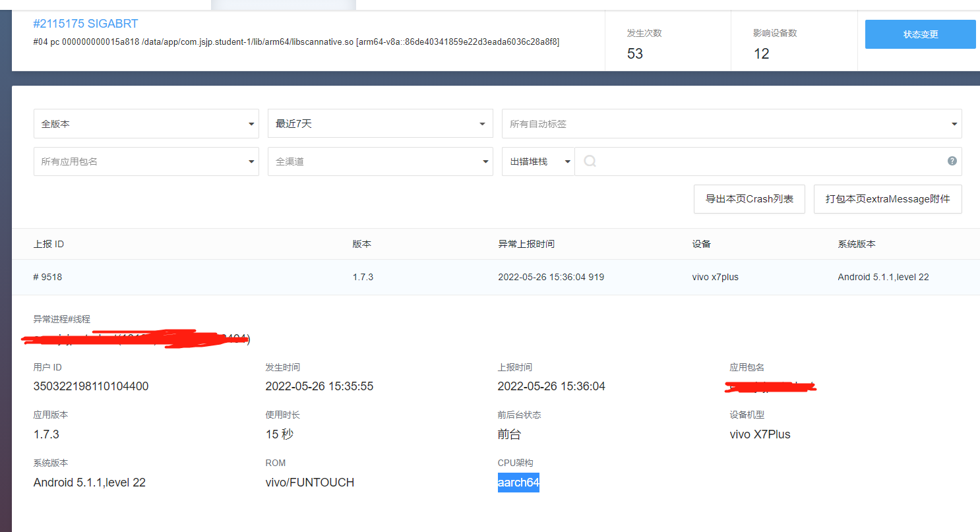Click the 打包本页extraMessage附件 button
Viewport: 980px width, 532px height.
pyautogui.click(x=888, y=199)
